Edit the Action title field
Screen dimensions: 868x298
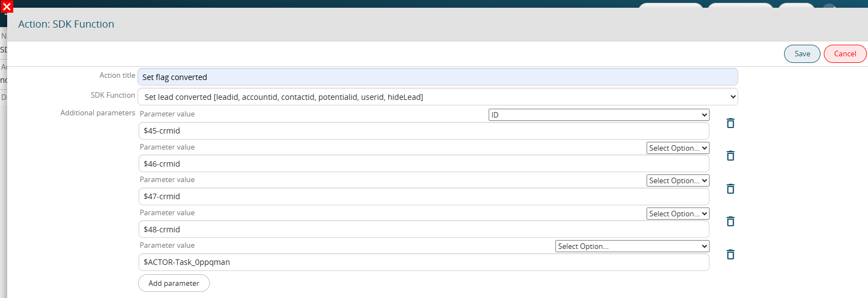(438, 77)
